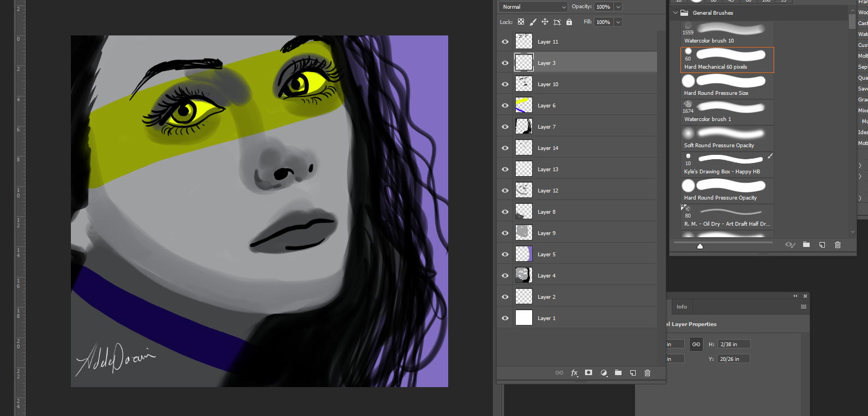Open the layer style fx menu
Image resolution: width=868 pixels, height=416 pixels.
pyautogui.click(x=574, y=373)
